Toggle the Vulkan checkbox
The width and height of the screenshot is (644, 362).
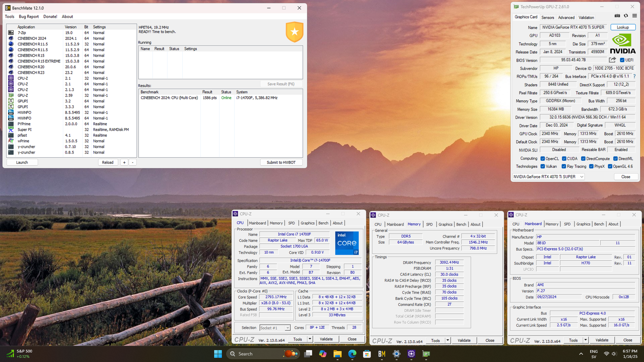(543, 166)
